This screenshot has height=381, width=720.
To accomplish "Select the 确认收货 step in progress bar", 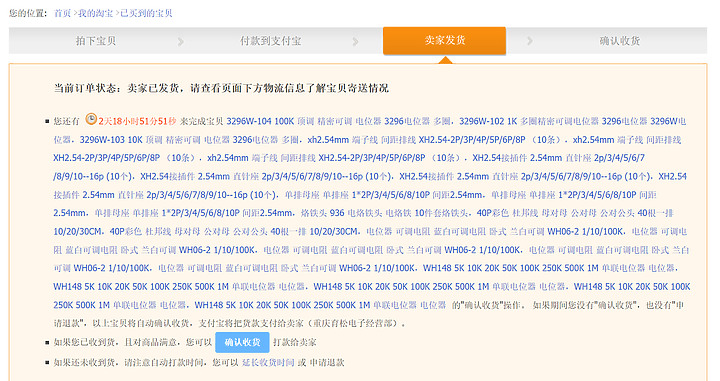I will [619, 41].
